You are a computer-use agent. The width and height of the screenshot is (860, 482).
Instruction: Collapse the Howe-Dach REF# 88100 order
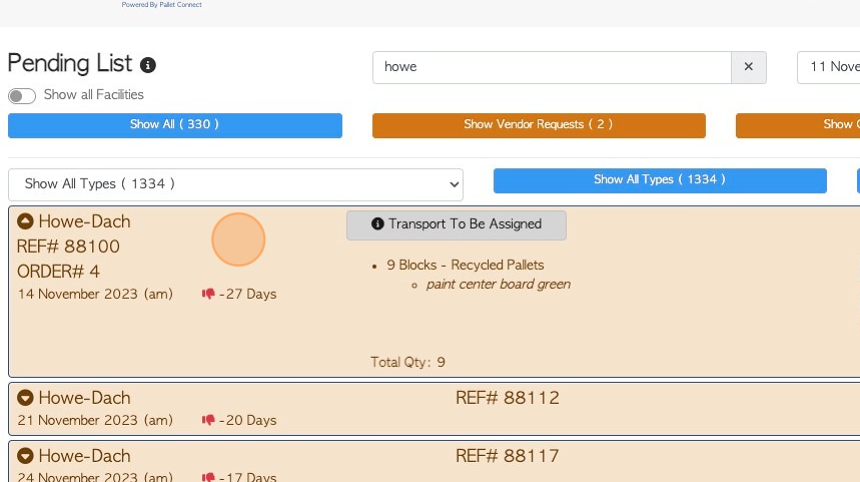click(26, 222)
